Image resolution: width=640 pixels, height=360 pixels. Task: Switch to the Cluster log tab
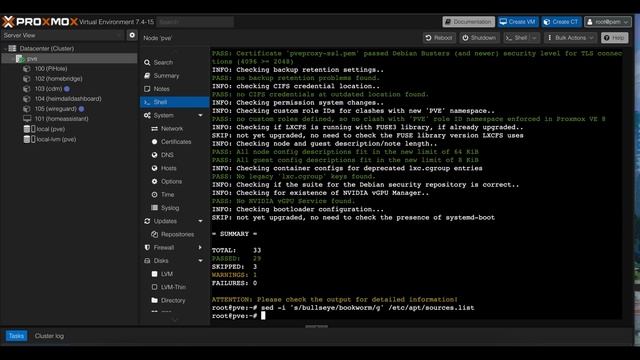(x=49, y=336)
